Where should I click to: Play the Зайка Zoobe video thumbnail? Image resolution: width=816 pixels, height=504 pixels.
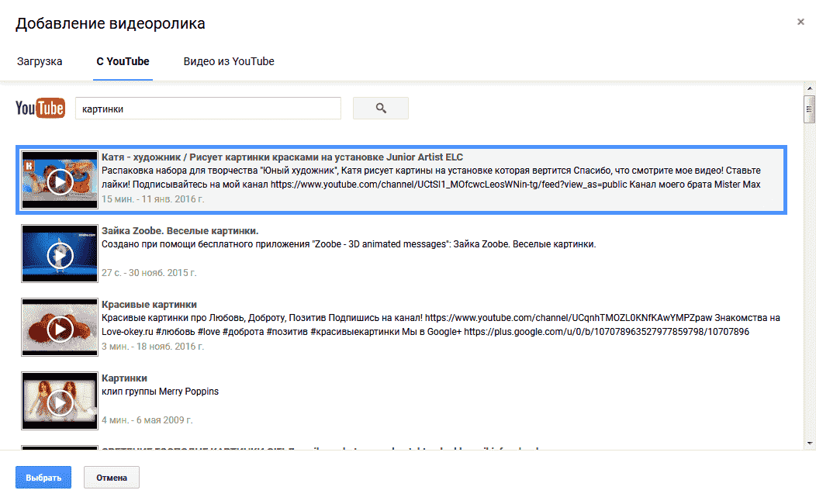(60, 254)
